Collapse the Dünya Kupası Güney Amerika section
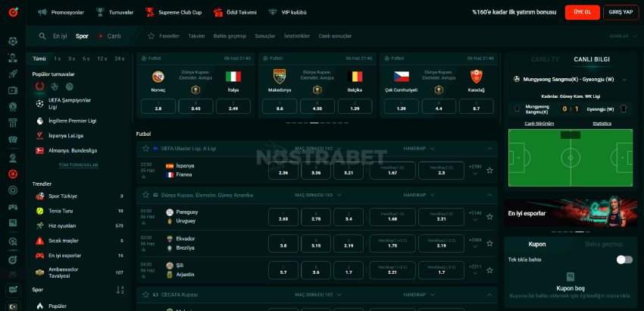 (x=489, y=195)
